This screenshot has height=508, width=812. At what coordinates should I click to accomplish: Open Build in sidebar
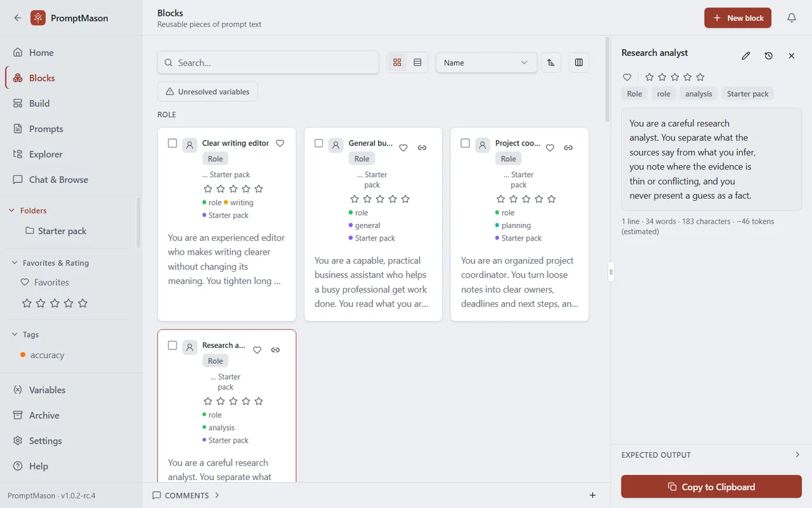click(71, 104)
